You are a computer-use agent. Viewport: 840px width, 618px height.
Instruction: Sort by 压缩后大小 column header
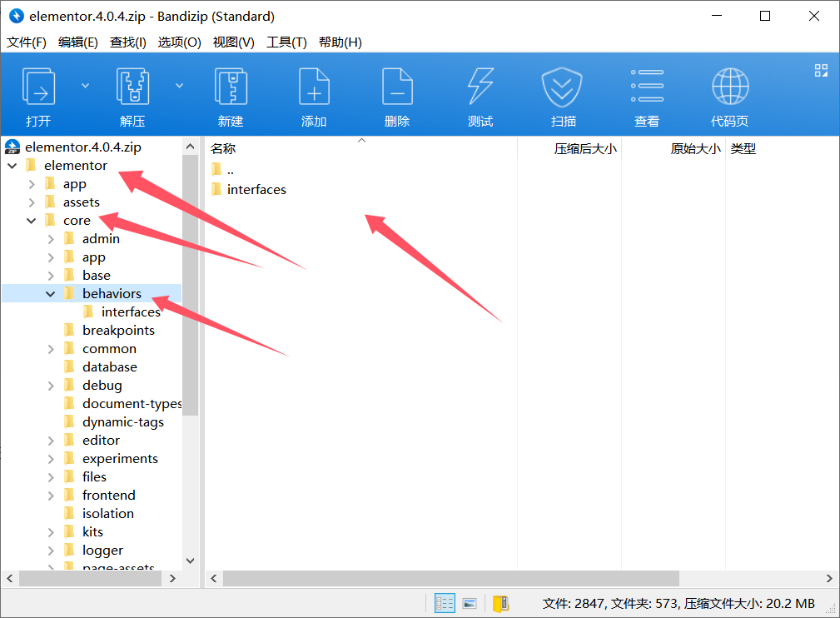(585, 149)
